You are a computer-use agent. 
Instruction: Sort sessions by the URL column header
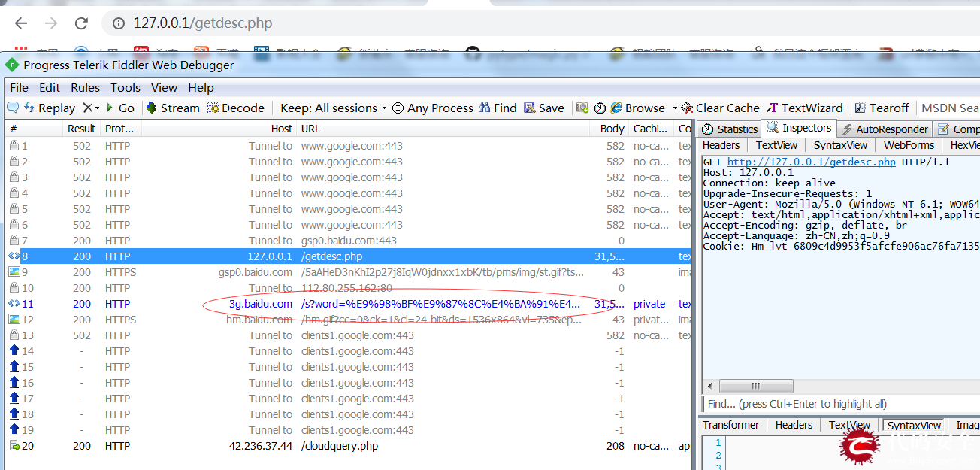pos(445,129)
